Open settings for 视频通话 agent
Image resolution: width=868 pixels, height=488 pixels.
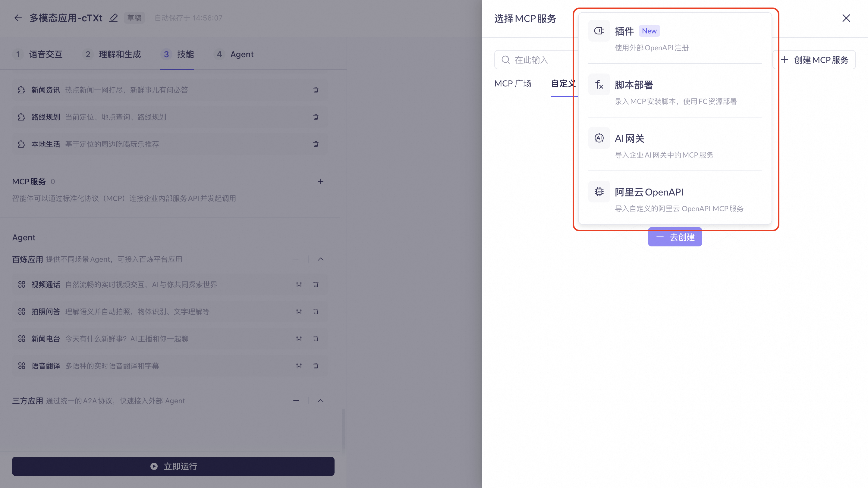(299, 285)
